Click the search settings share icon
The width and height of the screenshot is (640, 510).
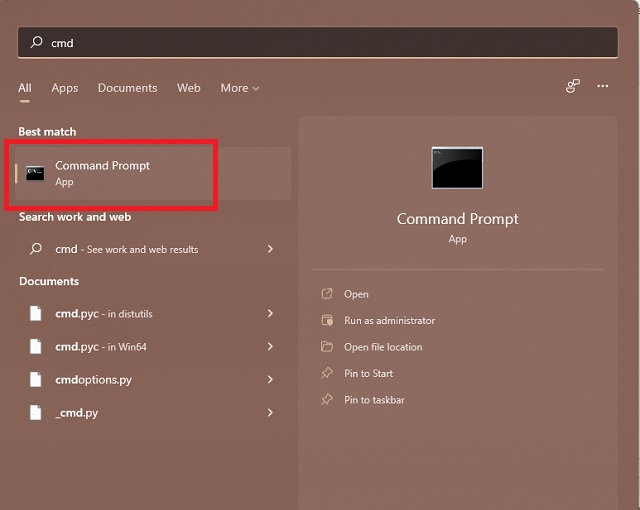tap(572, 87)
